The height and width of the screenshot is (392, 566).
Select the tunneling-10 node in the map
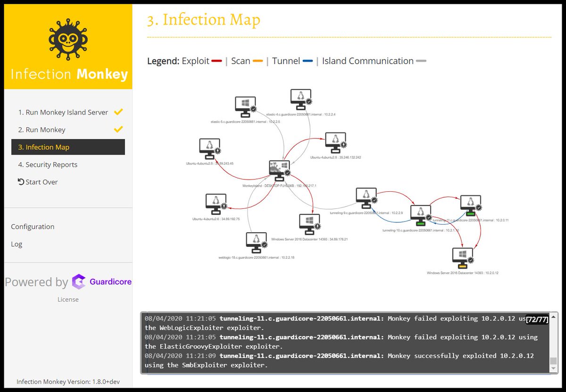[421, 216]
